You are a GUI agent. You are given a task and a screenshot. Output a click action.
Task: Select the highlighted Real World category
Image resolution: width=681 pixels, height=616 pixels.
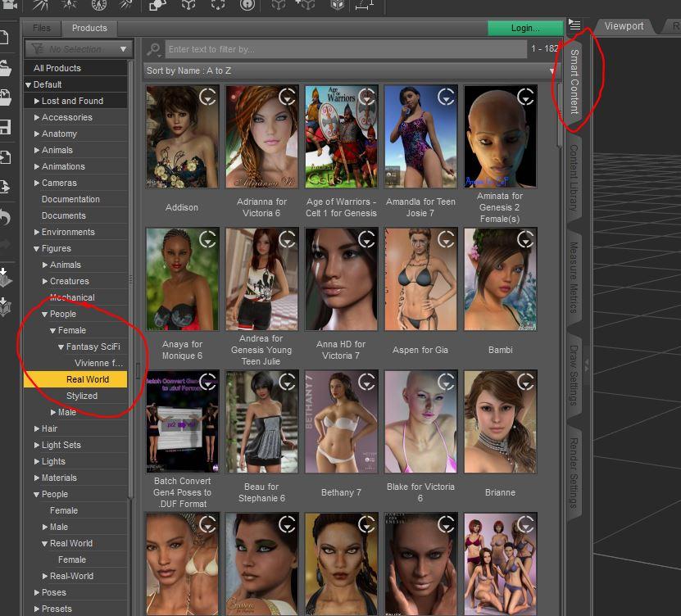coord(75,379)
